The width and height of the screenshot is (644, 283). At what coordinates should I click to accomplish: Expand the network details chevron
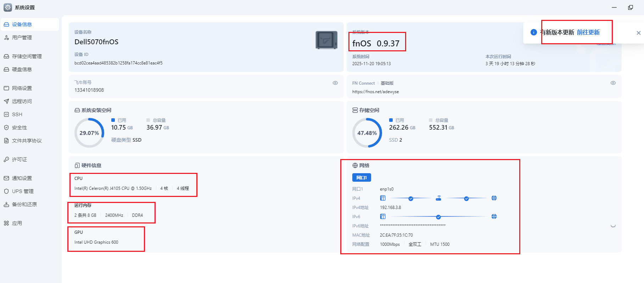613,226
